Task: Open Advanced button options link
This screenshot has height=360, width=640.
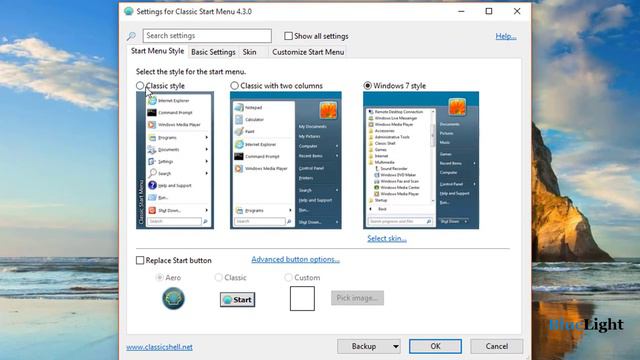Action: (296, 260)
